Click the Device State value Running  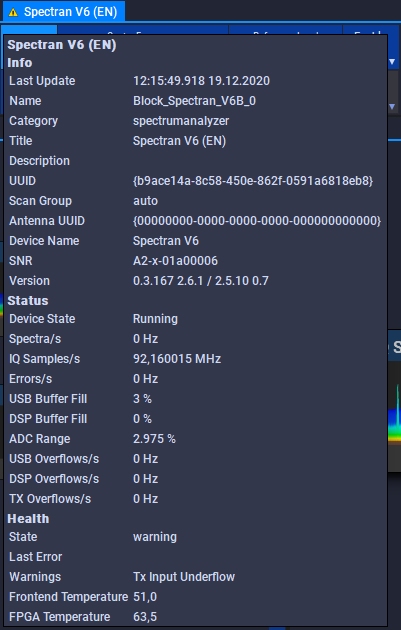click(x=155, y=319)
